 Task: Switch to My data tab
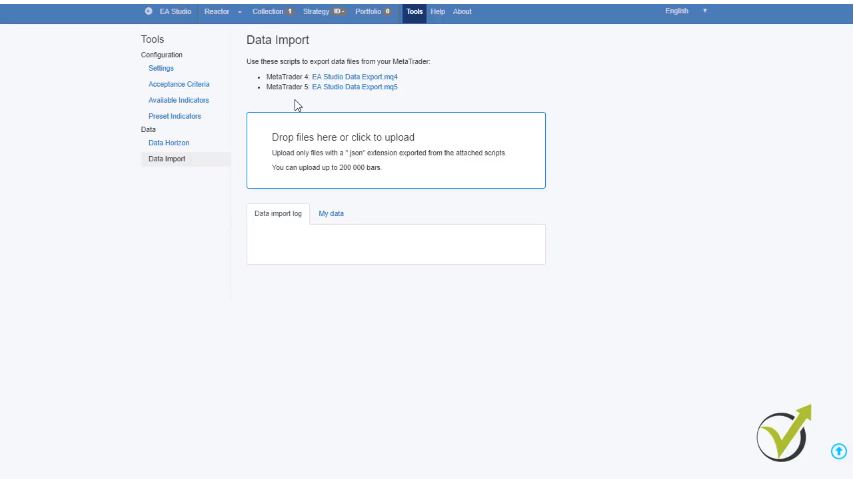pyautogui.click(x=331, y=214)
